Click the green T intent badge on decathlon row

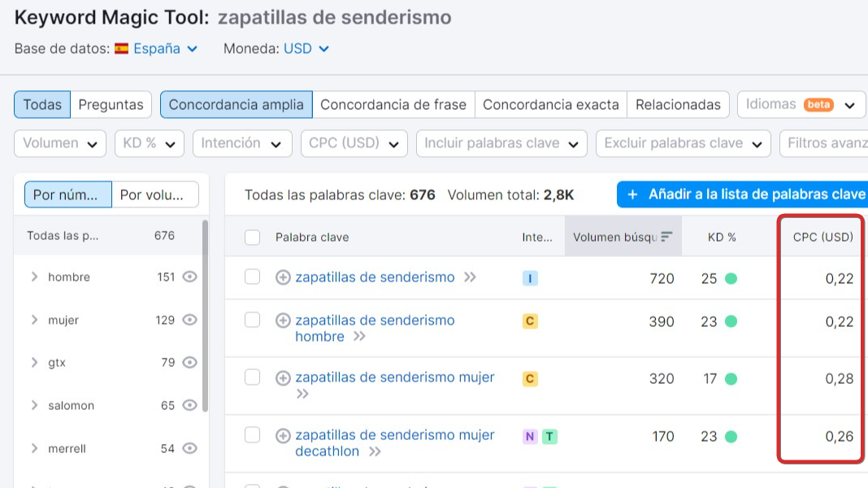pyautogui.click(x=548, y=436)
